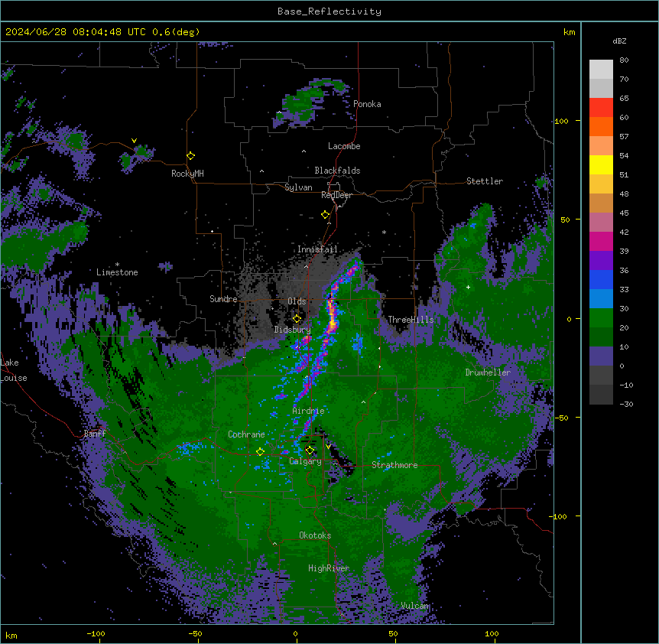Select the red swatch in dBZ legend
659x644 pixels.
coord(601,108)
